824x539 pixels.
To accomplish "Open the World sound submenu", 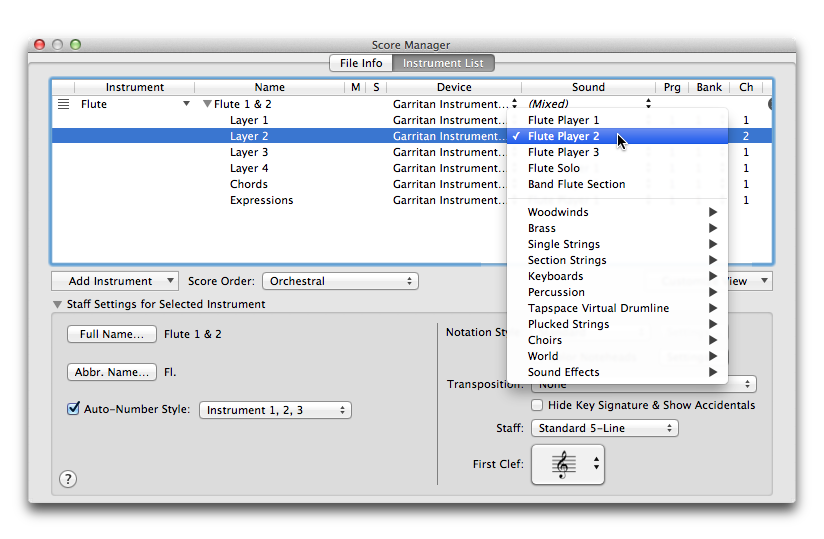I will (x=617, y=356).
